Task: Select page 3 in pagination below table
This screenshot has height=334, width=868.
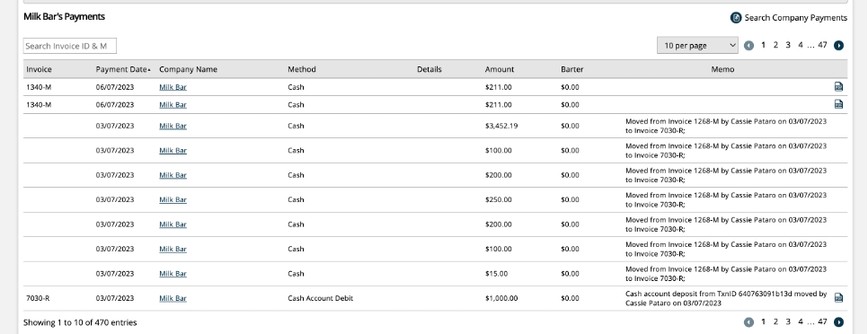Action: pyautogui.click(x=788, y=321)
